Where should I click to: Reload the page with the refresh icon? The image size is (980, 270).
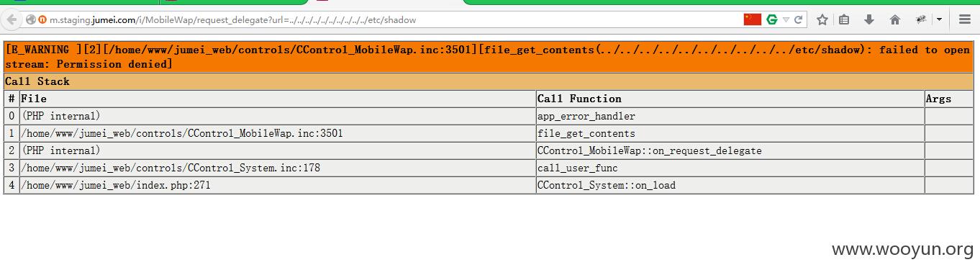pos(799,19)
